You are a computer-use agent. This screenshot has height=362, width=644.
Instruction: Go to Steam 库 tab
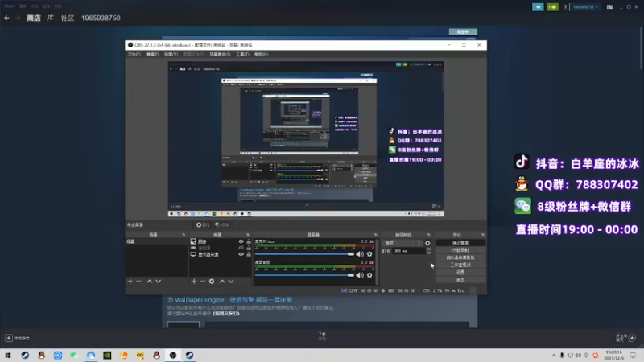51,18
